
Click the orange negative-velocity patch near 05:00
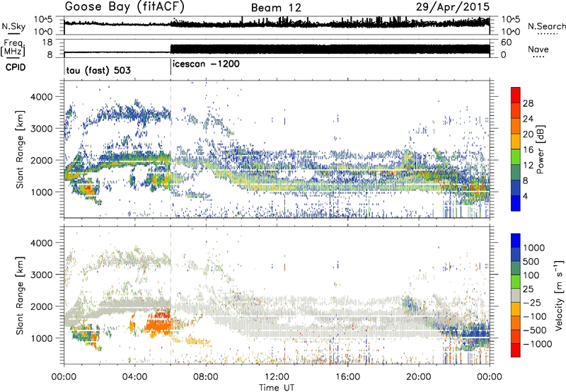click(x=158, y=323)
